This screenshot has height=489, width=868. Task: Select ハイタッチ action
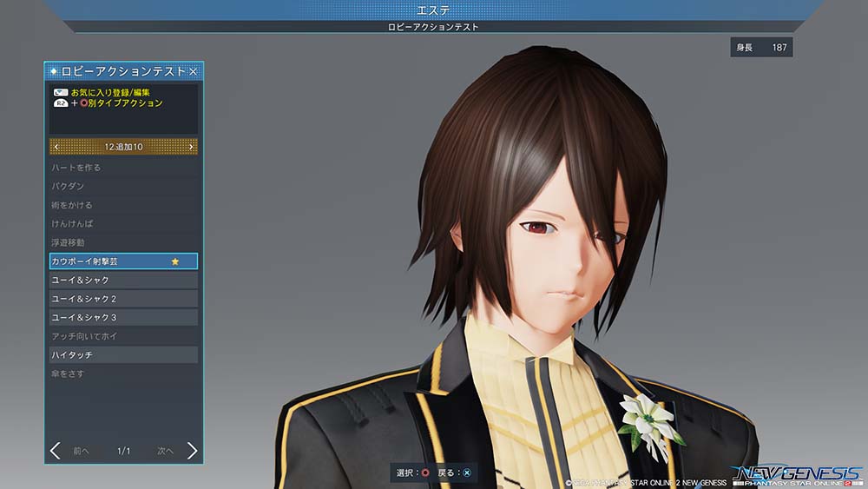pos(123,355)
